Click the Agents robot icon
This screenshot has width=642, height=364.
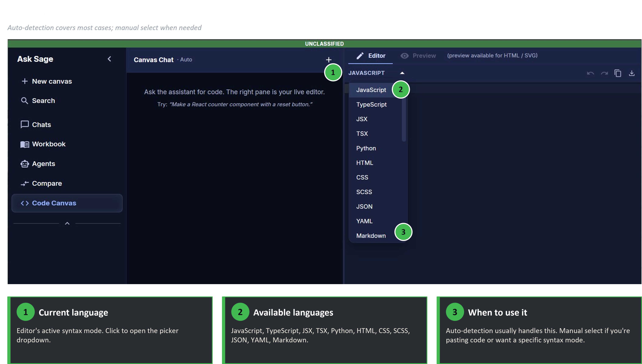tap(25, 164)
